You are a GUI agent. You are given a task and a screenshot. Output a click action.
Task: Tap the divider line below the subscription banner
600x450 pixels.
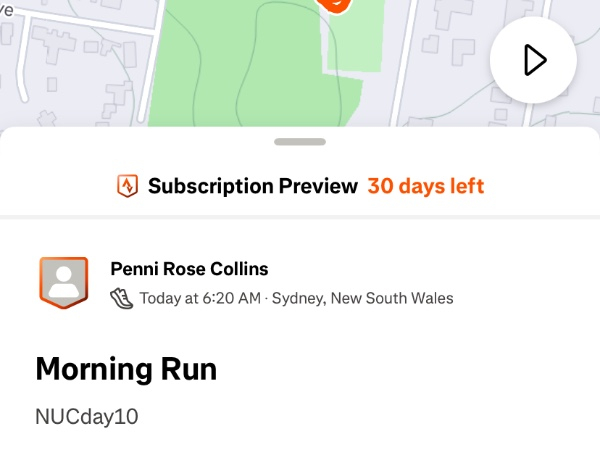pos(300,216)
